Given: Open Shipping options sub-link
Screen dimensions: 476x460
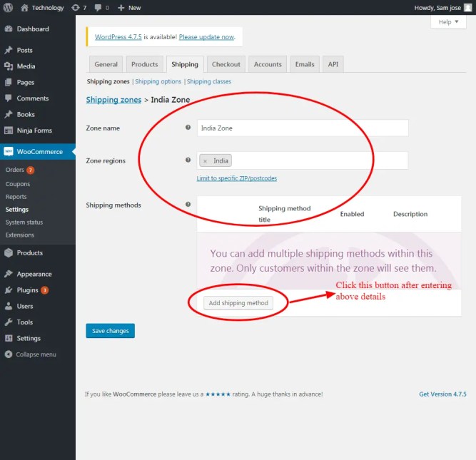Looking at the screenshot, I should (158, 81).
